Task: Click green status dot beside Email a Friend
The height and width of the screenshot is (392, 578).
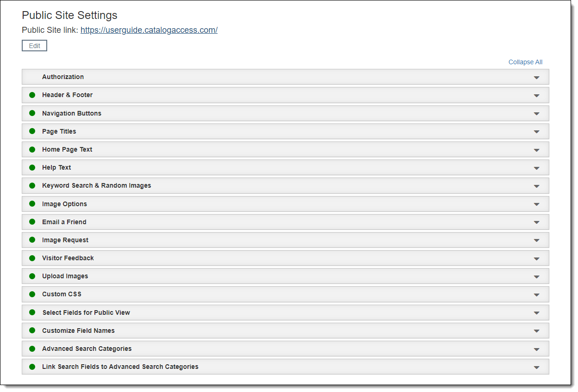Action: coord(32,222)
